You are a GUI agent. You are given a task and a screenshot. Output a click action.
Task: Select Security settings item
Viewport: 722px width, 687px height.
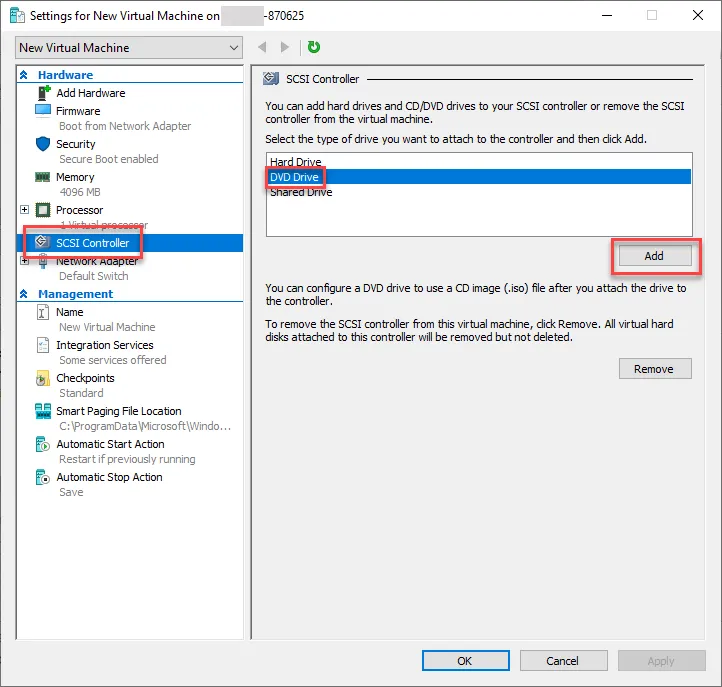(76, 144)
